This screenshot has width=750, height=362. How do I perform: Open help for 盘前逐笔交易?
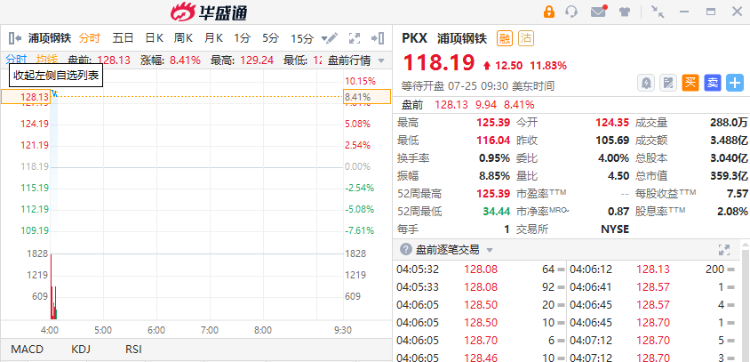406,249
